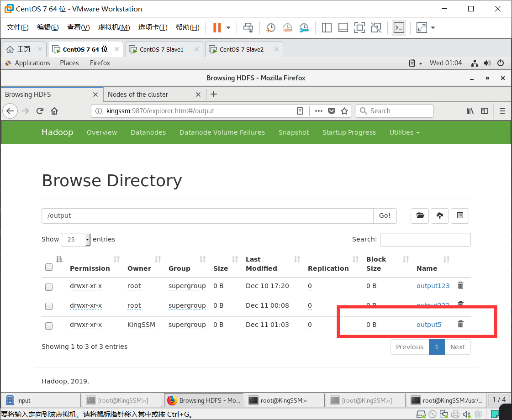Image resolution: width=512 pixels, height=420 pixels.
Task: Open the Startup Progress page
Action: tap(349, 132)
